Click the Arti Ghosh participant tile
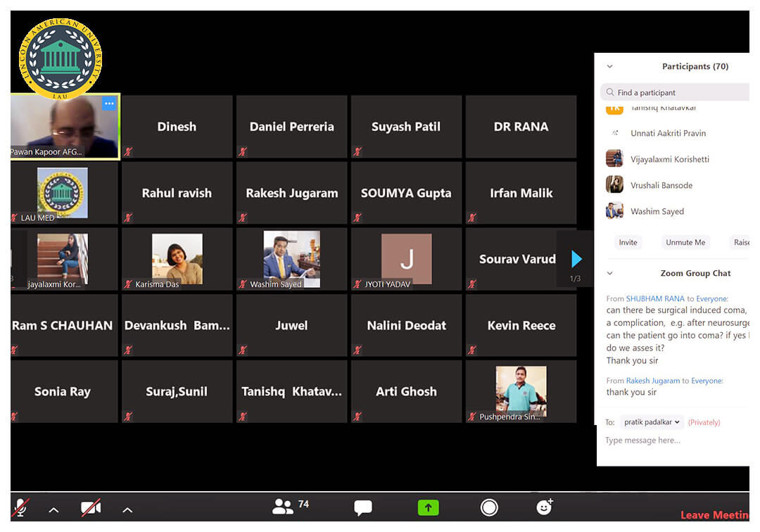760x532 pixels. pos(406,391)
